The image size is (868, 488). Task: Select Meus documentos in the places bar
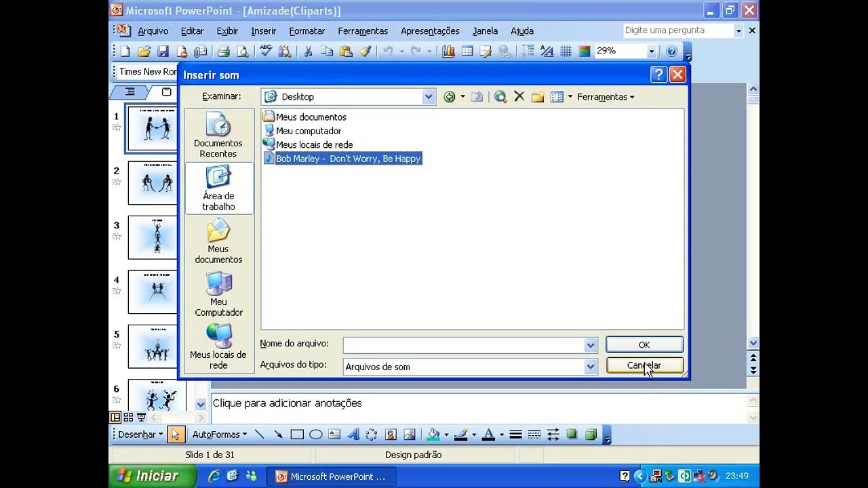point(218,241)
